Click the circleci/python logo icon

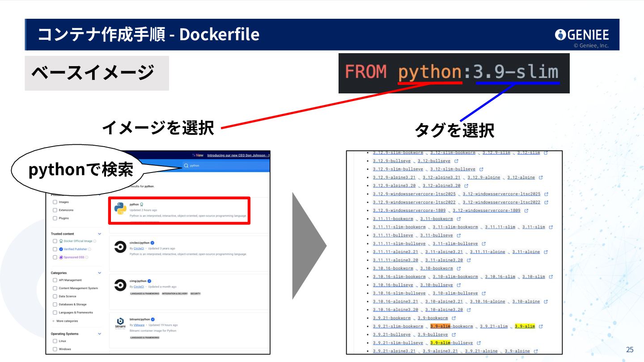coord(120,247)
